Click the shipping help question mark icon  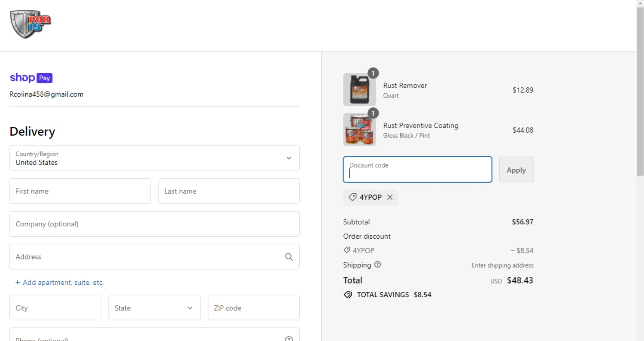click(x=378, y=265)
